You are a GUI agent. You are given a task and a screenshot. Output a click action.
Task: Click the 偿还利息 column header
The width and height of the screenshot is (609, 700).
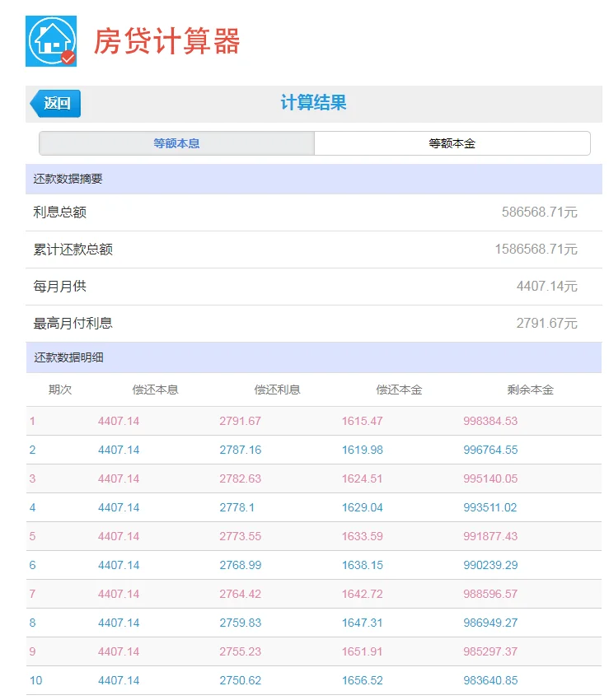pyautogui.click(x=277, y=390)
